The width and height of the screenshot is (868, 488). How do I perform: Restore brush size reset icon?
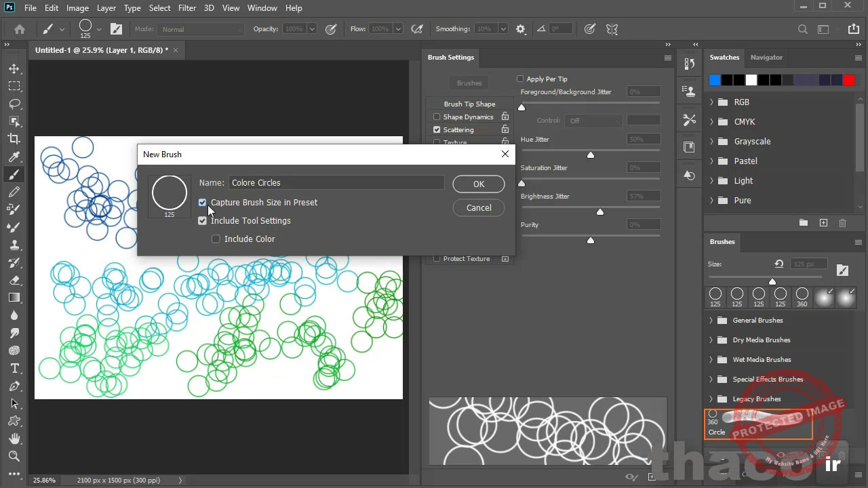779,264
